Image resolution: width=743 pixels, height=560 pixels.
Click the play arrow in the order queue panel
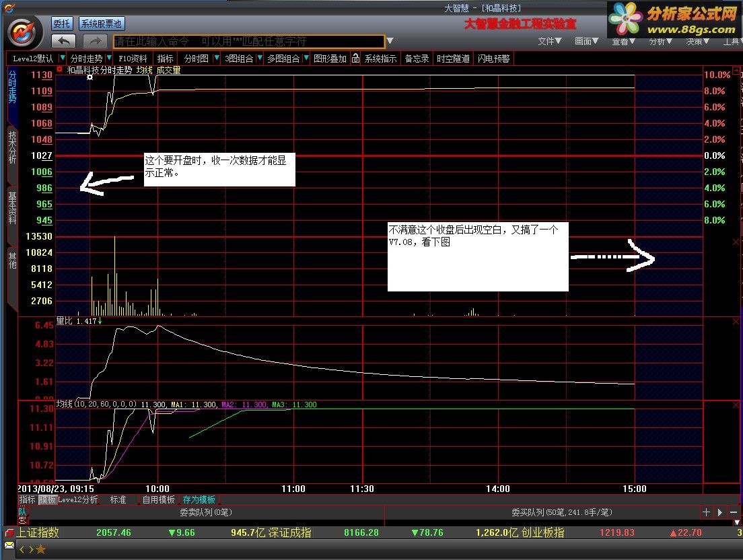[720, 512]
